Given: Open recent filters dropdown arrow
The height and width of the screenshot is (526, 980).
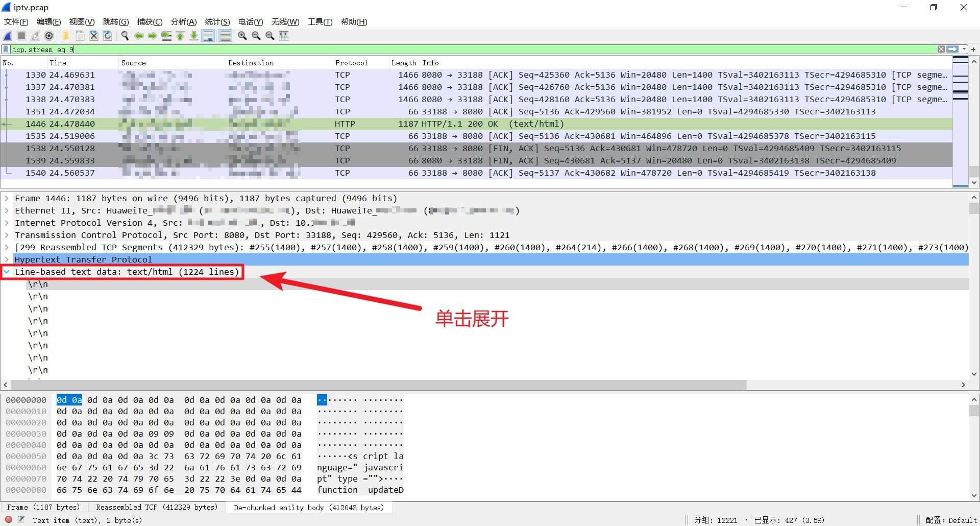Looking at the screenshot, I should pos(964,49).
